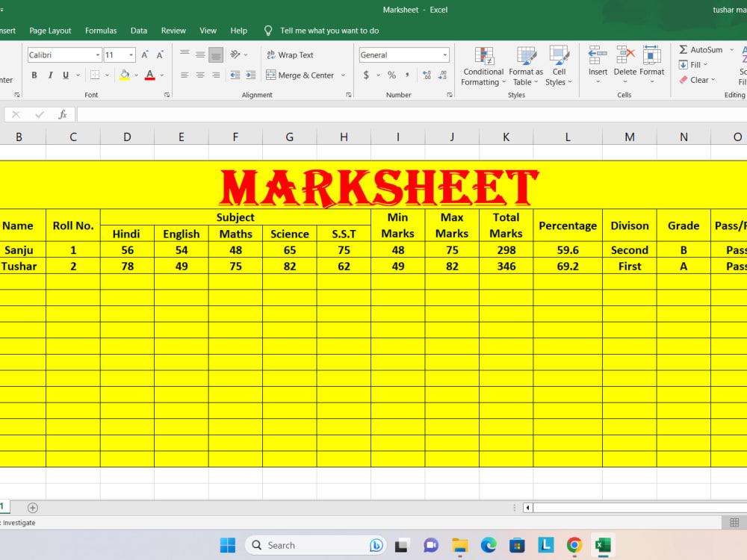Click the Orientation icon
This screenshot has height=560, width=747.
click(x=235, y=55)
